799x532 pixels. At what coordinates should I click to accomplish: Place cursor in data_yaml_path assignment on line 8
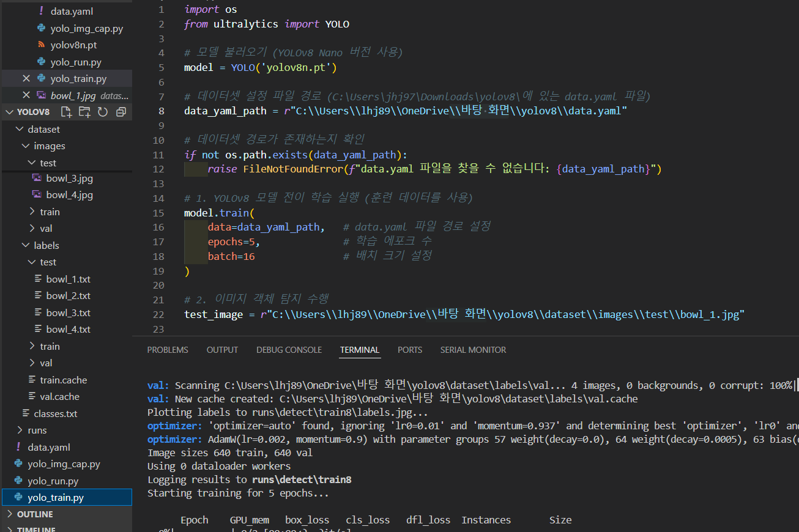405,111
